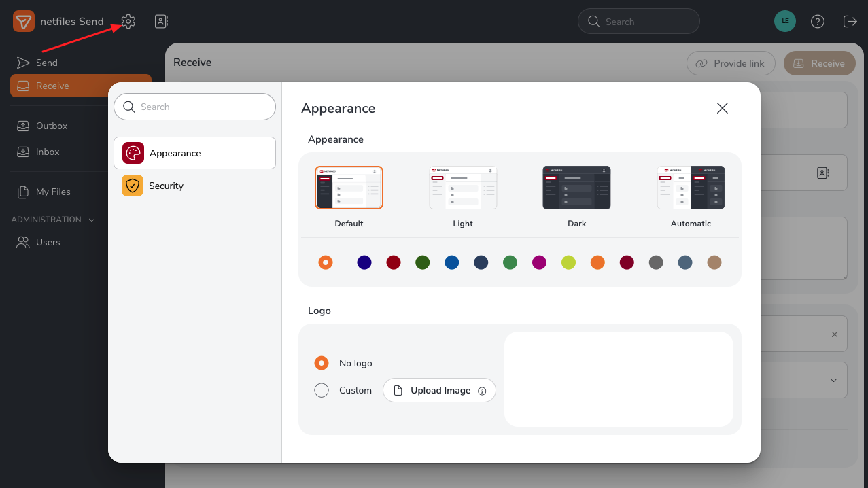Click the settings dialog search field

[x=194, y=107]
